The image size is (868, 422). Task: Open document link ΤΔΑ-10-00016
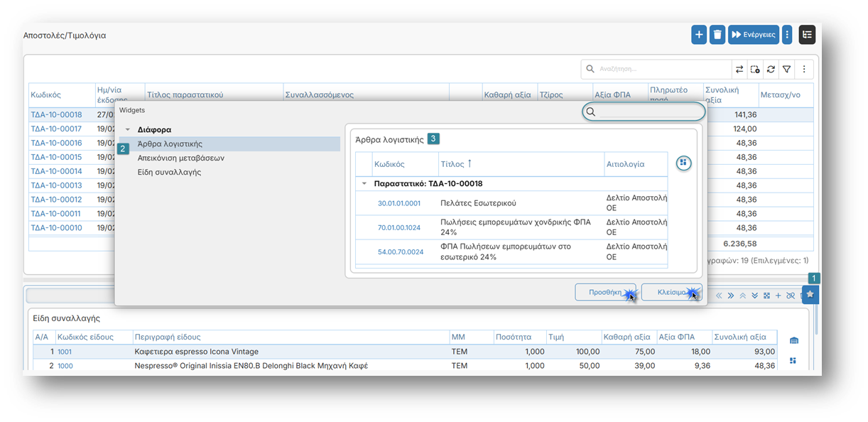pyautogui.click(x=56, y=143)
